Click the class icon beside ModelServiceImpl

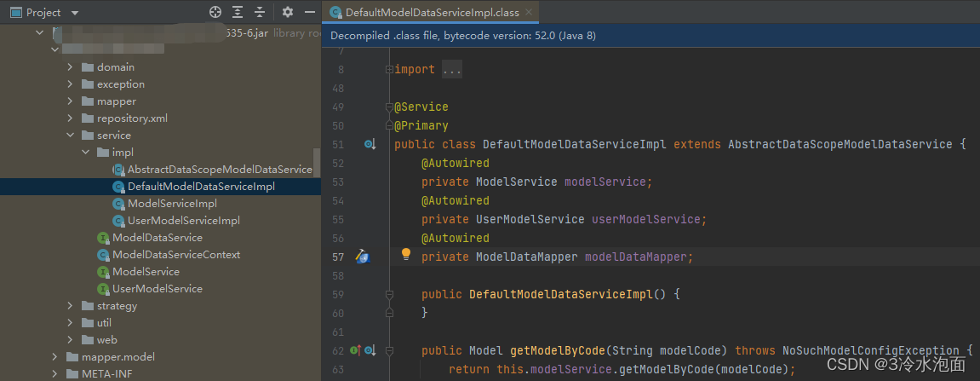pos(118,204)
